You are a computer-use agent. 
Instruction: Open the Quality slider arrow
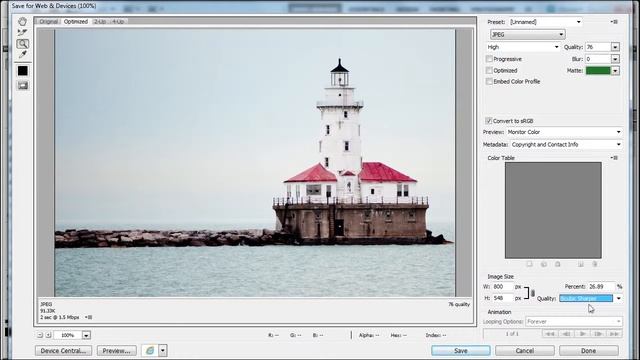tap(615, 47)
